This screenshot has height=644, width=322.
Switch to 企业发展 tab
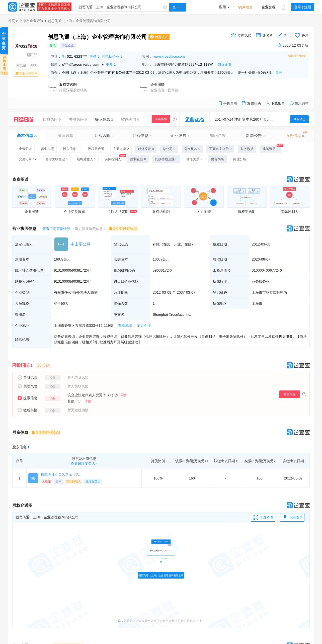(x=180, y=136)
